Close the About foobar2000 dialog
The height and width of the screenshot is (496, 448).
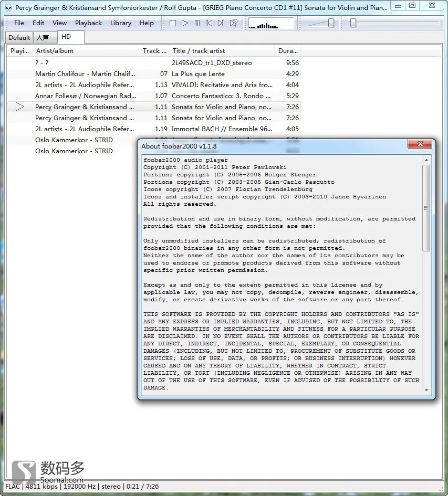click(420, 144)
